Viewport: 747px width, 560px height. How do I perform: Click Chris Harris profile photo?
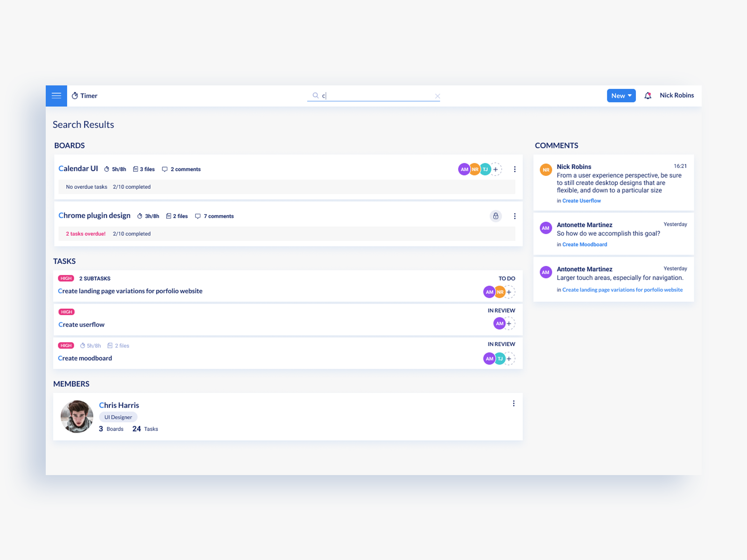(77, 416)
